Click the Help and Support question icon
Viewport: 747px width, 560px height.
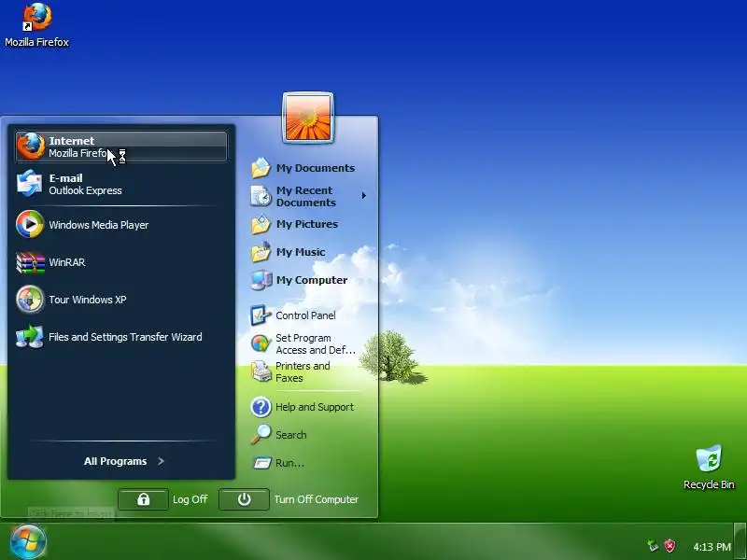pos(261,407)
